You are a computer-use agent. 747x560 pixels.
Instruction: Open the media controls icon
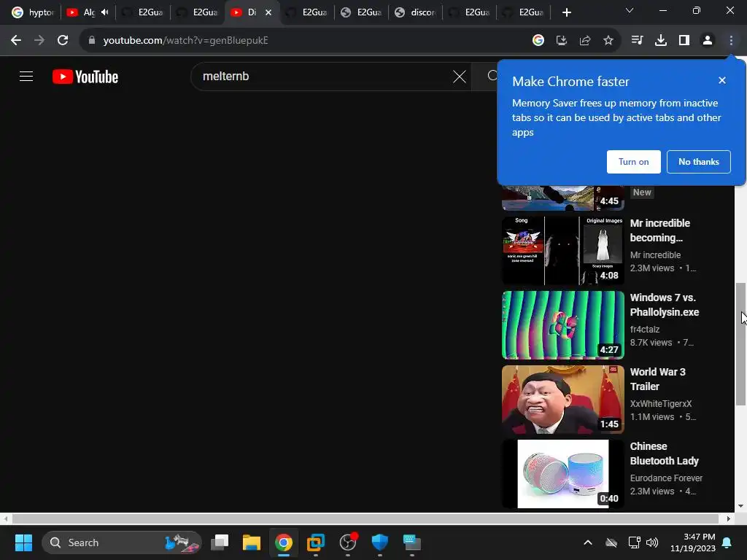click(637, 41)
